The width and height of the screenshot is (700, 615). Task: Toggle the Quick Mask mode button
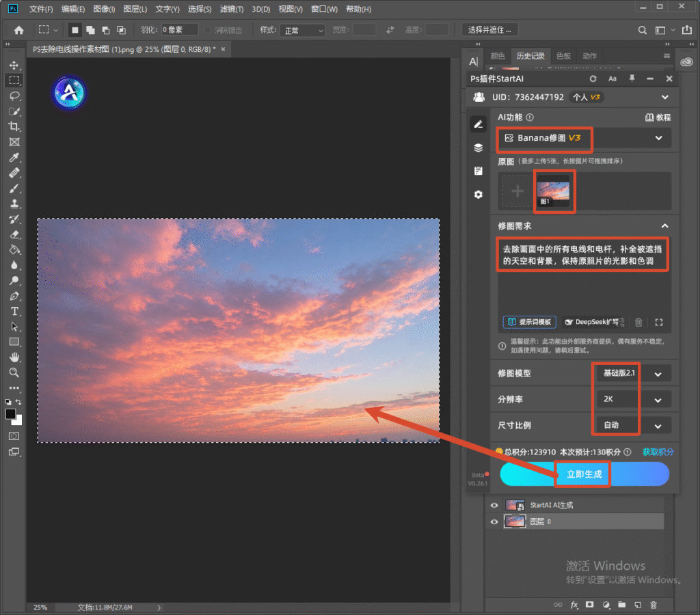click(14, 436)
